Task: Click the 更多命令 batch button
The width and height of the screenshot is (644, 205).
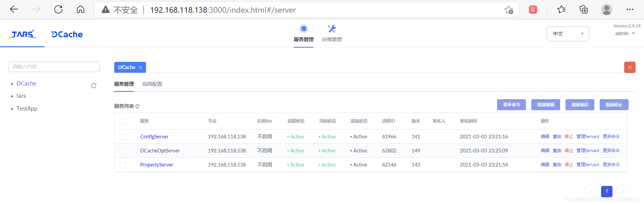Action: point(511,105)
